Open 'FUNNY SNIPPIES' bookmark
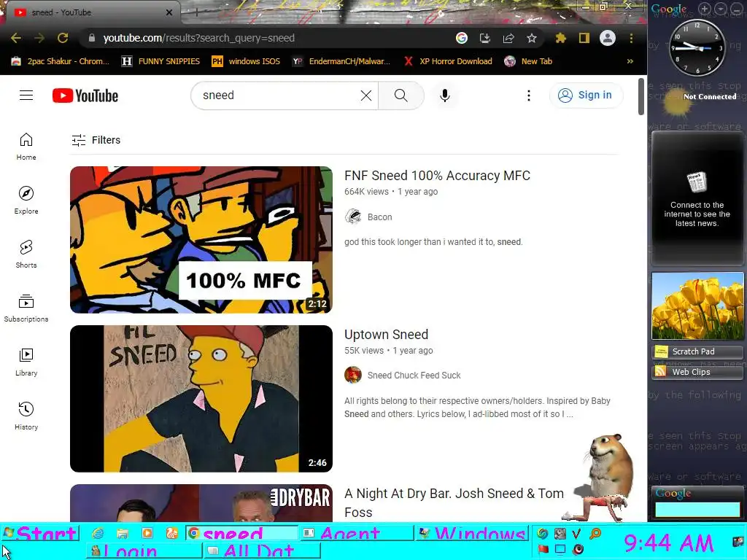The height and width of the screenshot is (560, 747). click(x=160, y=61)
